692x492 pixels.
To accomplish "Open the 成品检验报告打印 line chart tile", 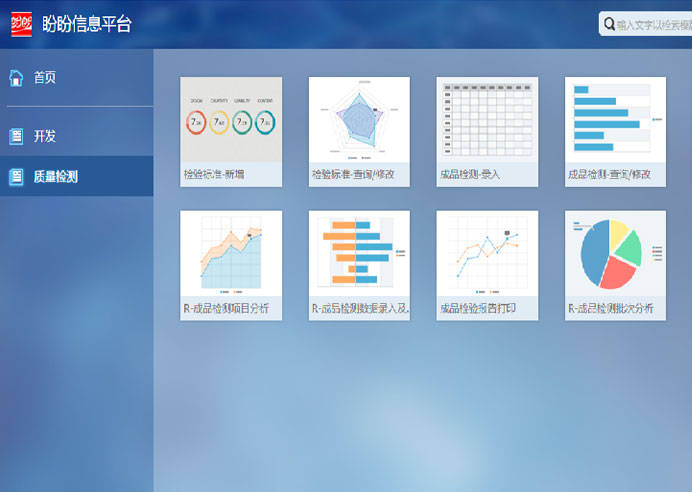I will pyautogui.click(x=487, y=253).
